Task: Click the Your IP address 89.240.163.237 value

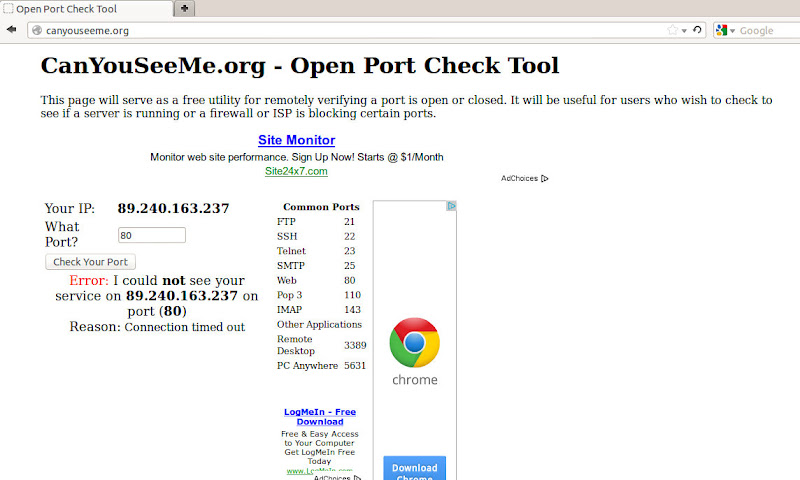Action: coord(173,208)
